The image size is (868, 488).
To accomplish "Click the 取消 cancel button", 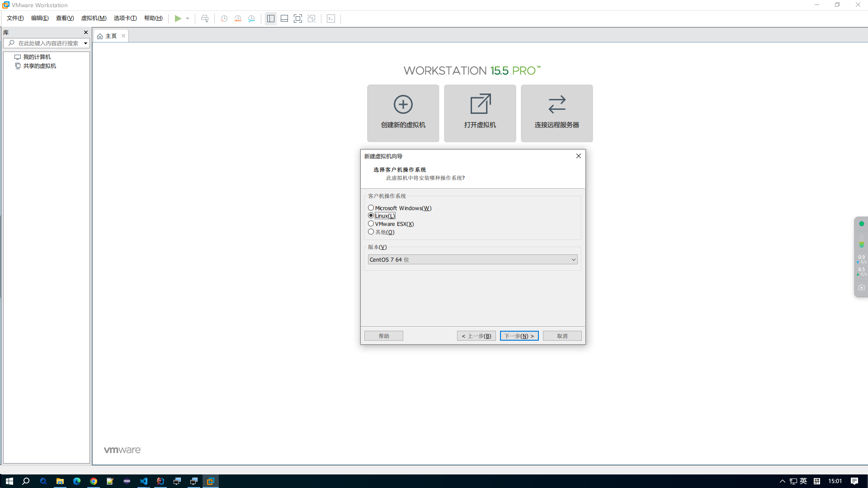I will coord(562,336).
